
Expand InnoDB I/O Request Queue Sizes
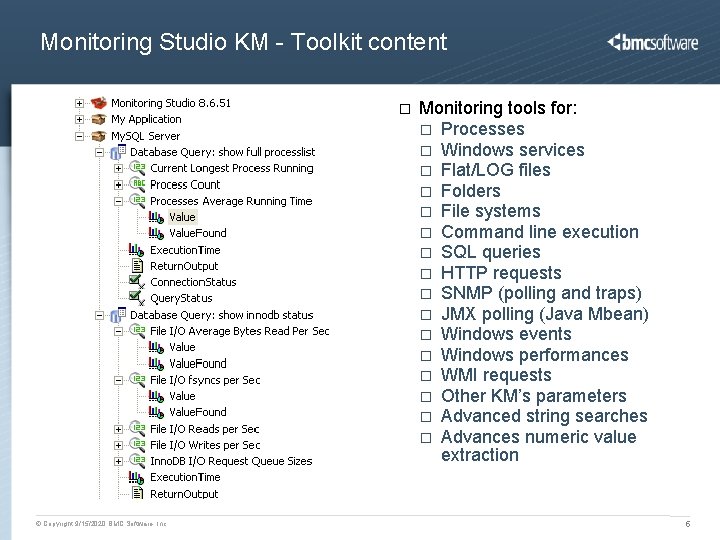pyautogui.click(x=118, y=461)
